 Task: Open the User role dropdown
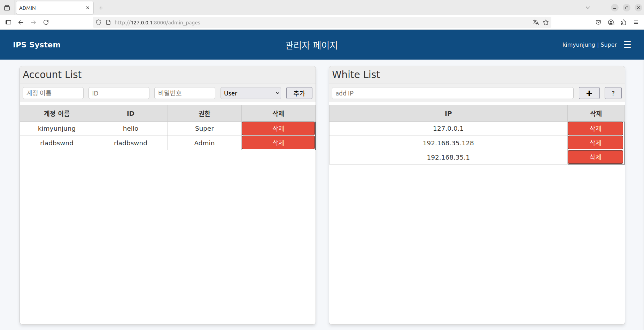(251, 93)
